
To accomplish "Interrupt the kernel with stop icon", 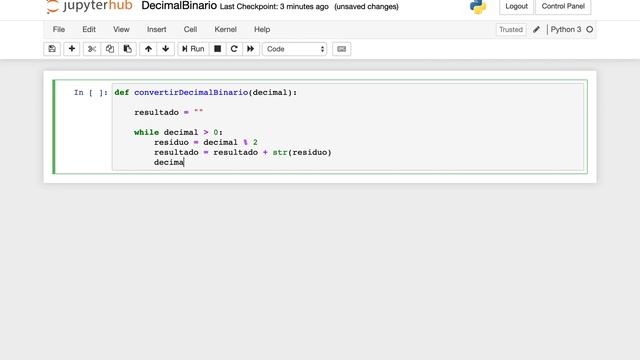I will [218, 49].
